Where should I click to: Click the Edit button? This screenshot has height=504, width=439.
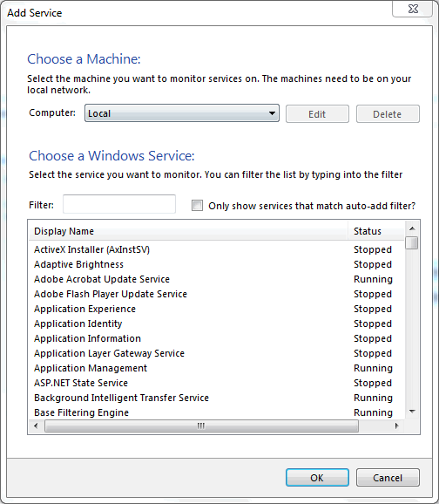(317, 113)
